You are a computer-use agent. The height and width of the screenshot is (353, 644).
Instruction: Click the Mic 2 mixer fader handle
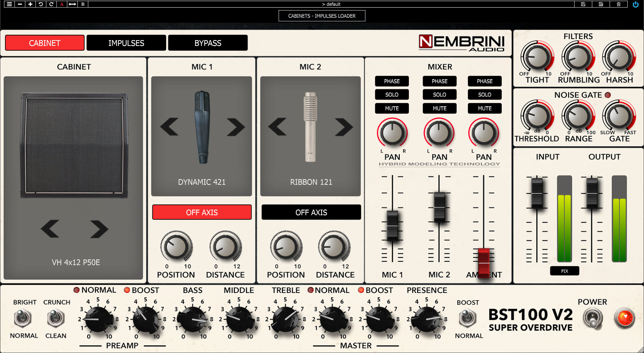[x=439, y=207]
